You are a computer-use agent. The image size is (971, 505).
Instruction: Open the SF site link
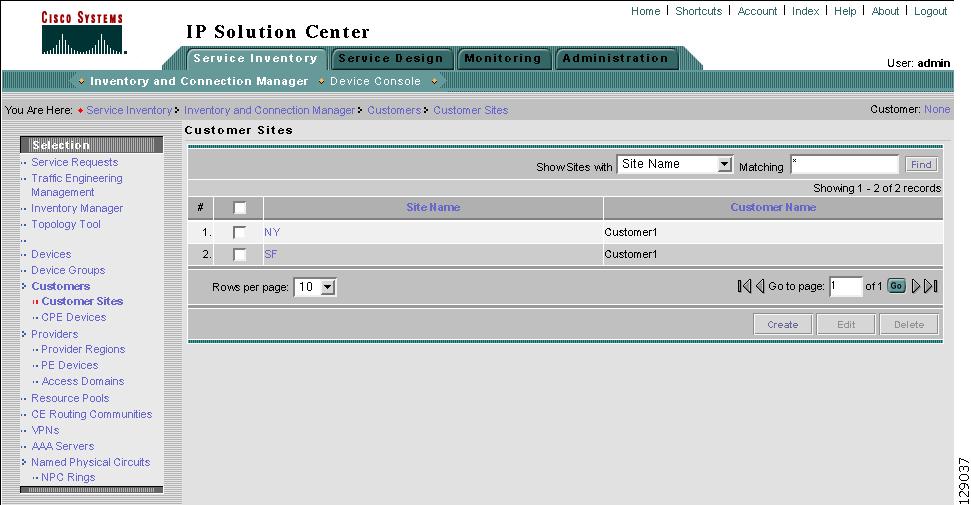pyautogui.click(x=271, y=254)
